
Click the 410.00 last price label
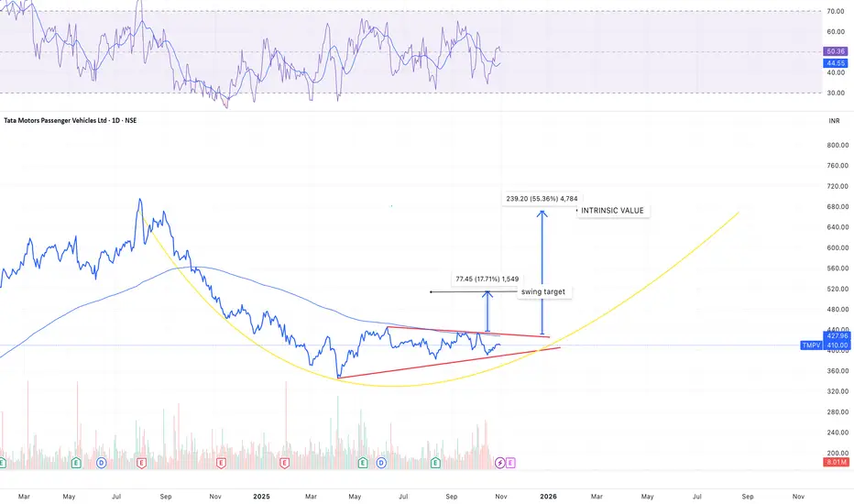837,345
